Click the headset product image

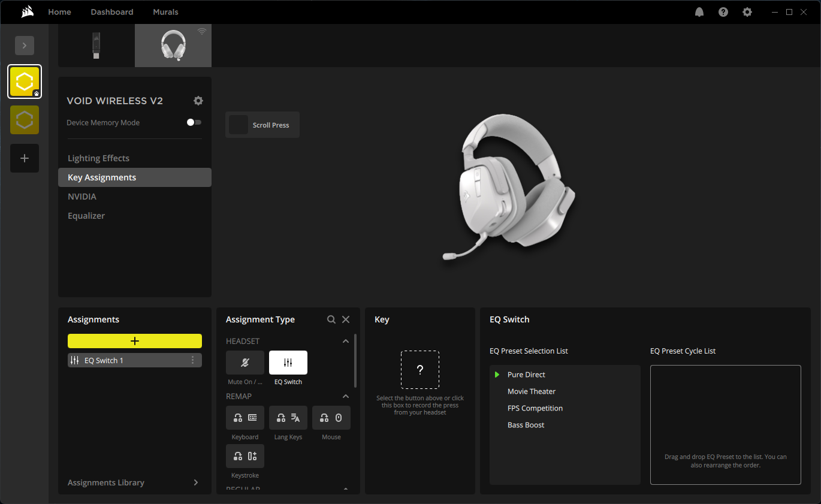(508, 187)
